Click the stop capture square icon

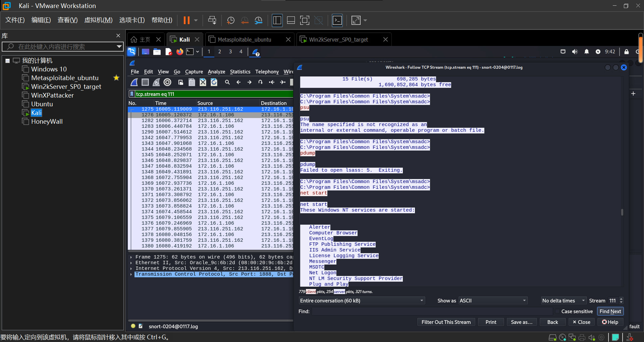145,82
